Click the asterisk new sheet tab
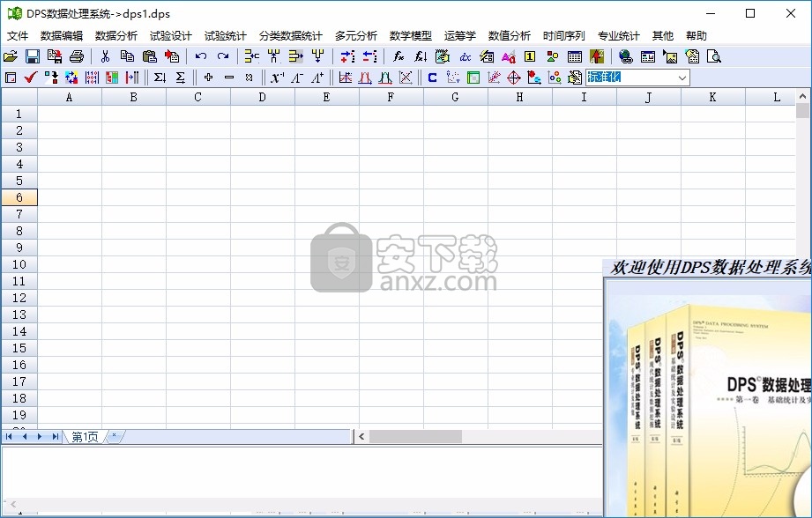 pos(115,436)
